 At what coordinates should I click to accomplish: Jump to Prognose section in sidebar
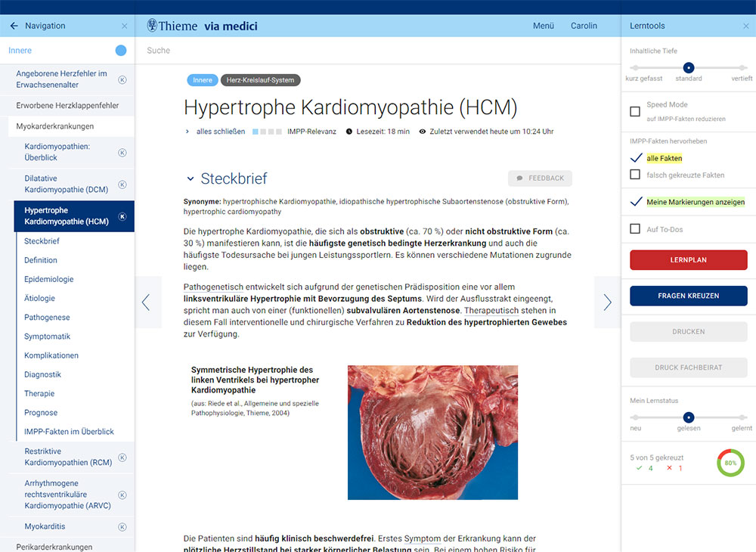pos(41,413)
